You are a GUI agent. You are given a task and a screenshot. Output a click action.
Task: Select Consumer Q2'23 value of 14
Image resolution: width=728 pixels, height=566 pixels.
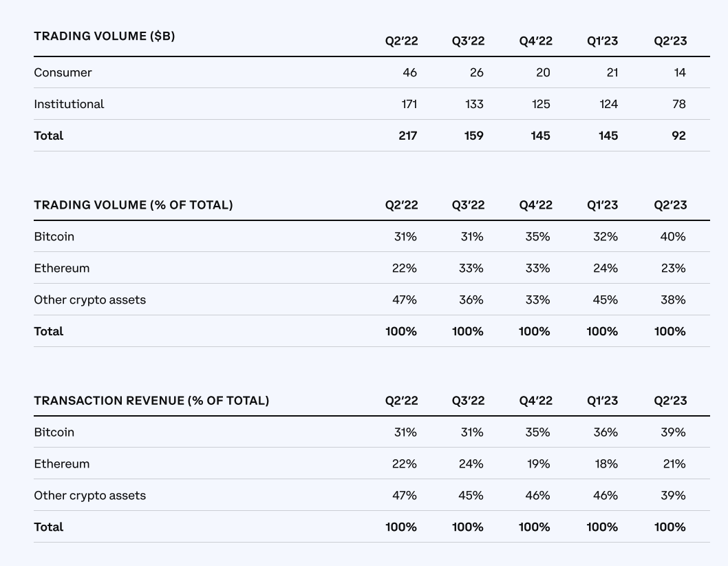click(x=679, y=72)
